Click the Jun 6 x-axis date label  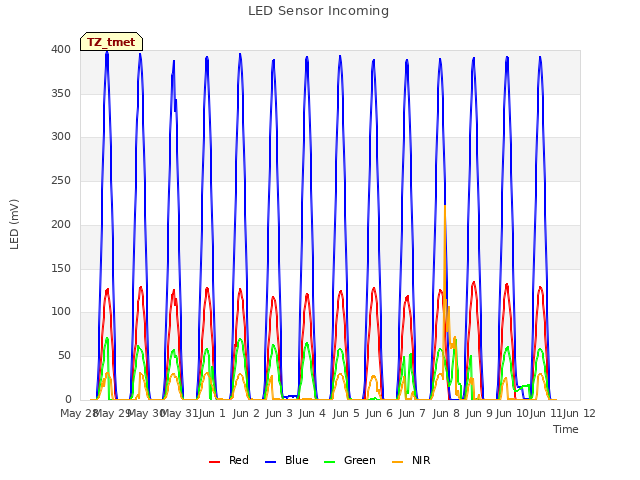click(379, 413)
